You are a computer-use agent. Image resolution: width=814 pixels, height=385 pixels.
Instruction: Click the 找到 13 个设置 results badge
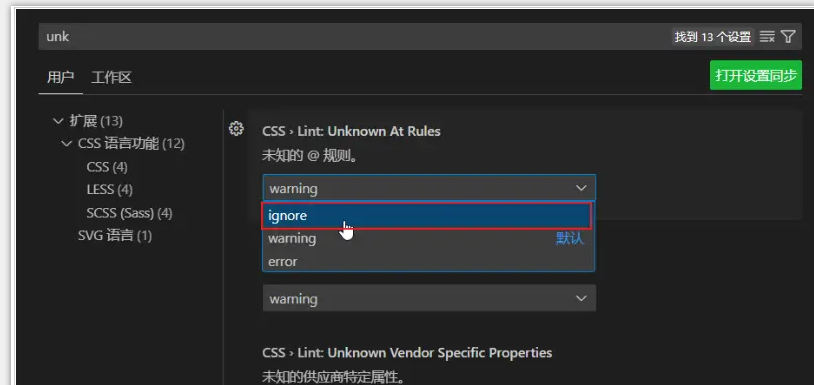(x=713, y=37)
